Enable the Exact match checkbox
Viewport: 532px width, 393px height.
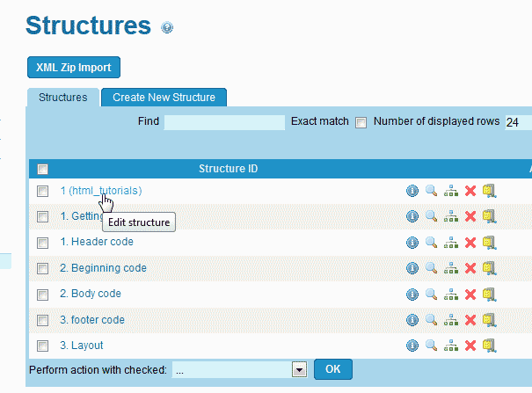click(x=361, y=122)
